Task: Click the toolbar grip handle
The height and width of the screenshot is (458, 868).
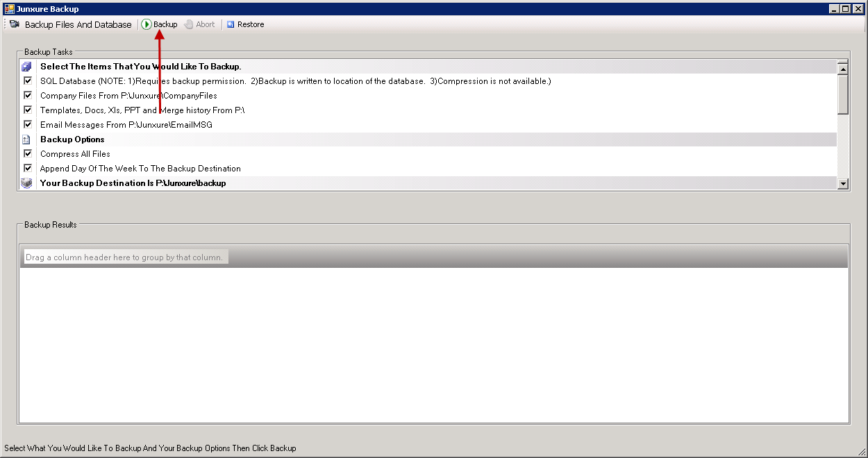Action: click(5, 24)
